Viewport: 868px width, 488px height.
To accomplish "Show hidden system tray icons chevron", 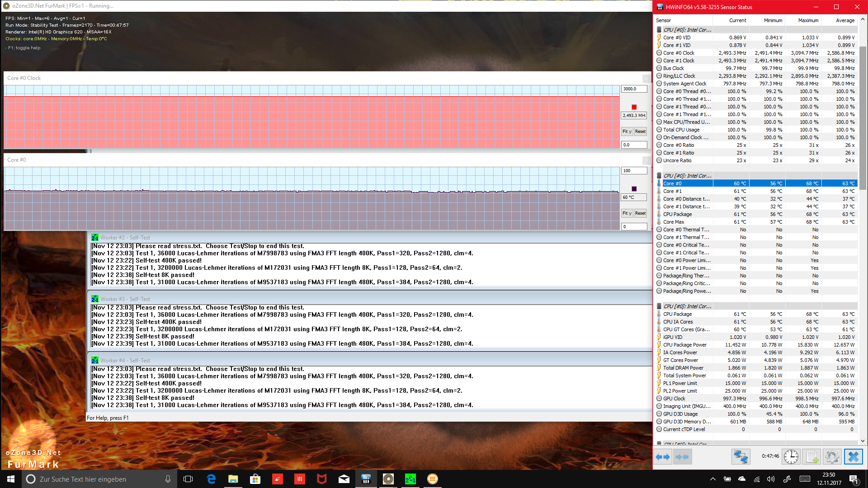I will (712, 479).
